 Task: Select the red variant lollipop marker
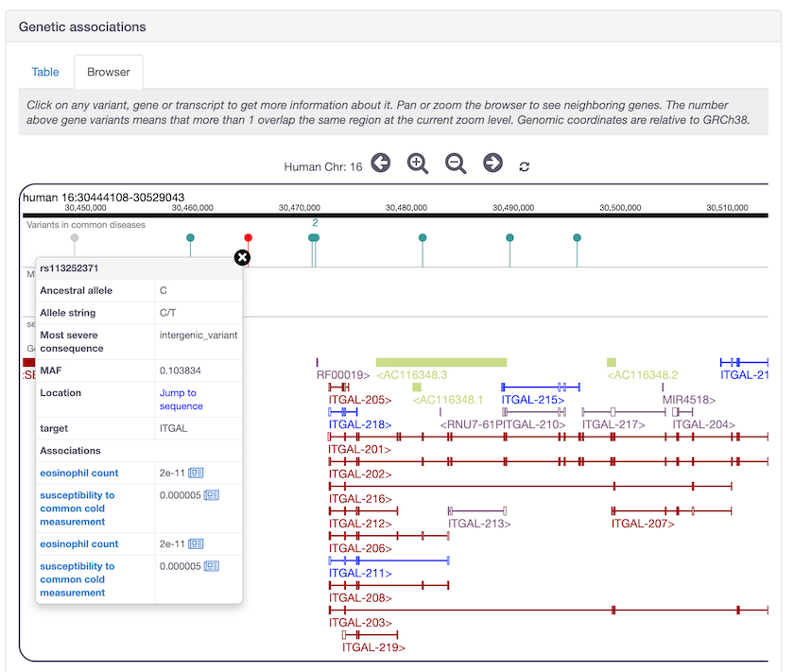(x=248, y=238)
